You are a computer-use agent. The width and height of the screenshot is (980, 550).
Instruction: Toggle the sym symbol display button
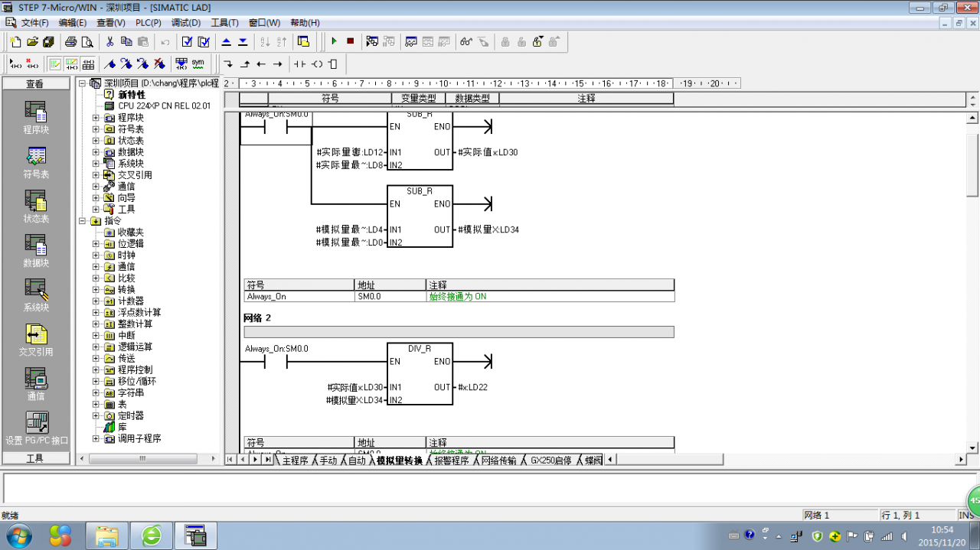(x=198, y=63)
